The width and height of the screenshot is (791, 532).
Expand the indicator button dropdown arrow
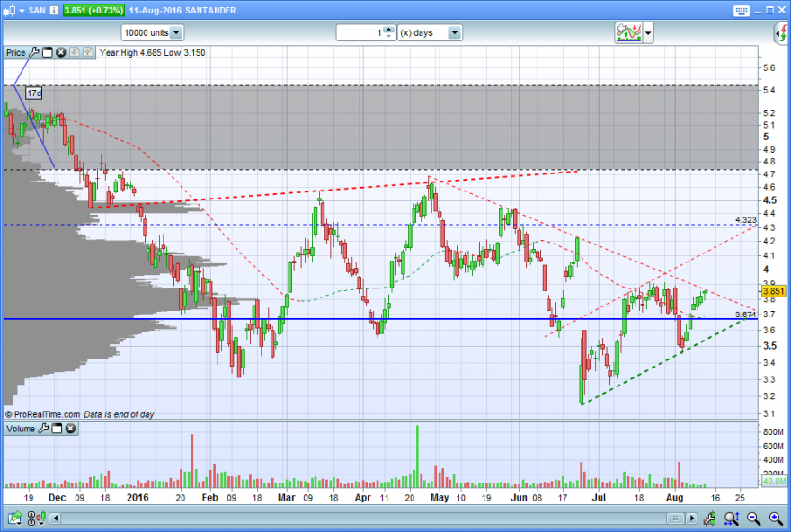648,33
